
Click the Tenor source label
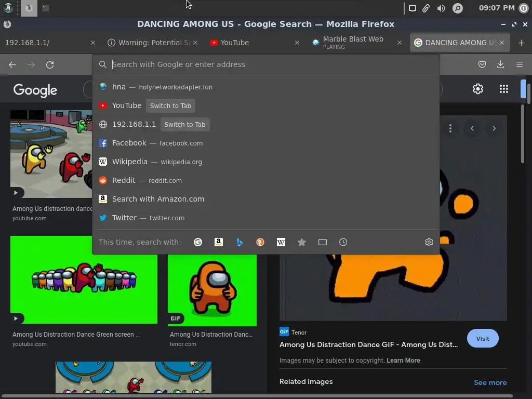pos(299,332)
